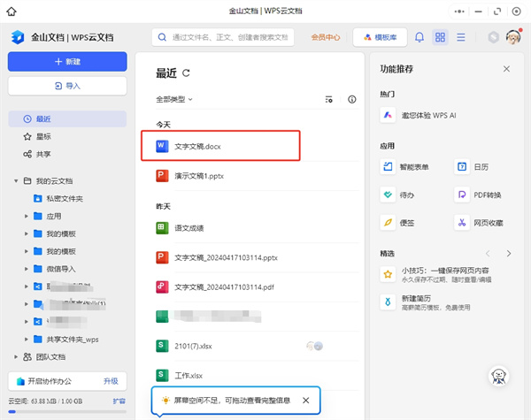Image resolution: width=531 pixels, height=420 pixels.
Task: Click the 金山文档 logo icon
Action: (x=18, y=37)
